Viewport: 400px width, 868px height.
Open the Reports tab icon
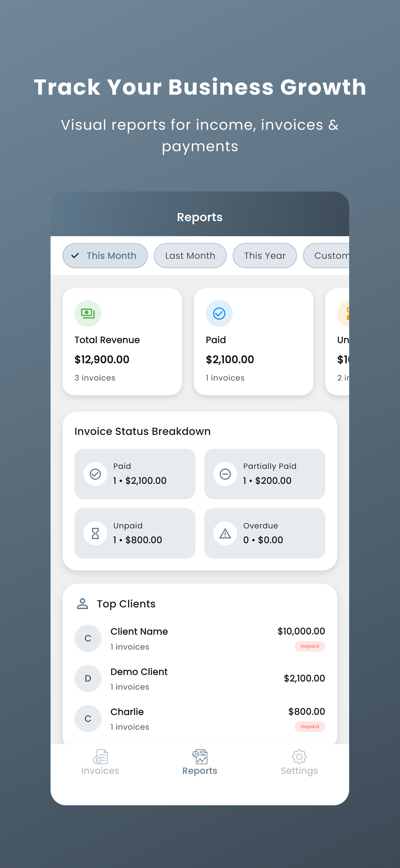[200, 757]
